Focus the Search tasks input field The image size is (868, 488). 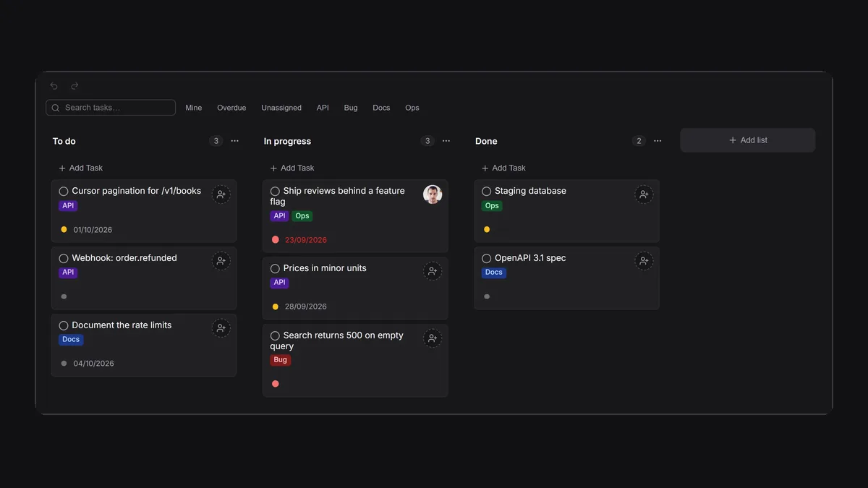click(x=111, y=108)
